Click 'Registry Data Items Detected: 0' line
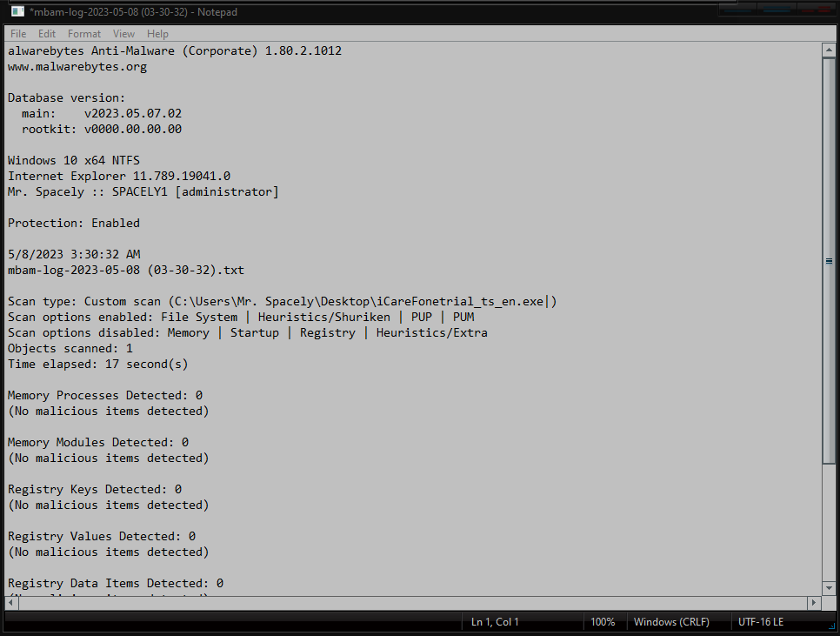Image resolution: width=840 pixels, height=636 pixels. click(x=116, y=584)
